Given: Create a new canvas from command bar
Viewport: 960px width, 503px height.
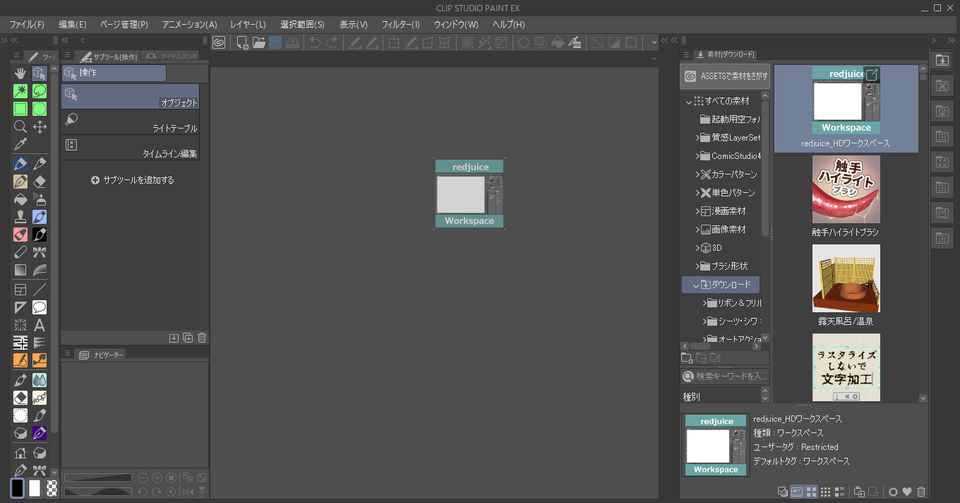Looking at the screenshot, I should tap(242, 42).
